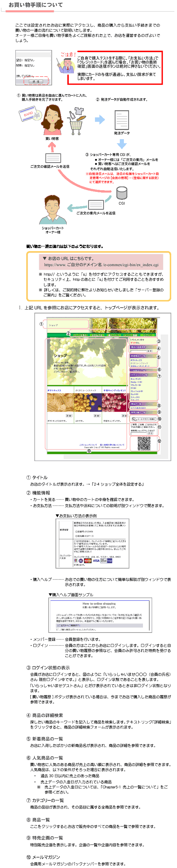Click the 送信 button in caution screenshot

36,82
